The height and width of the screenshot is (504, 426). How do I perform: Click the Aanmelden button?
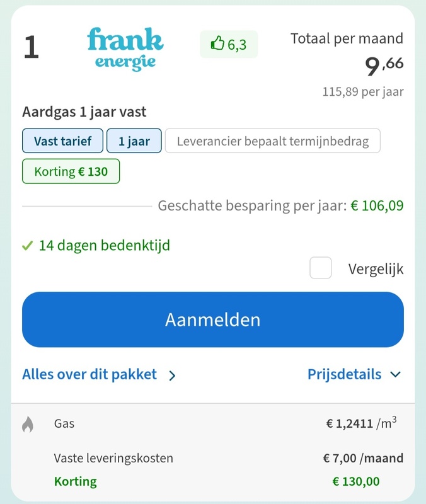tap(212, 319)
